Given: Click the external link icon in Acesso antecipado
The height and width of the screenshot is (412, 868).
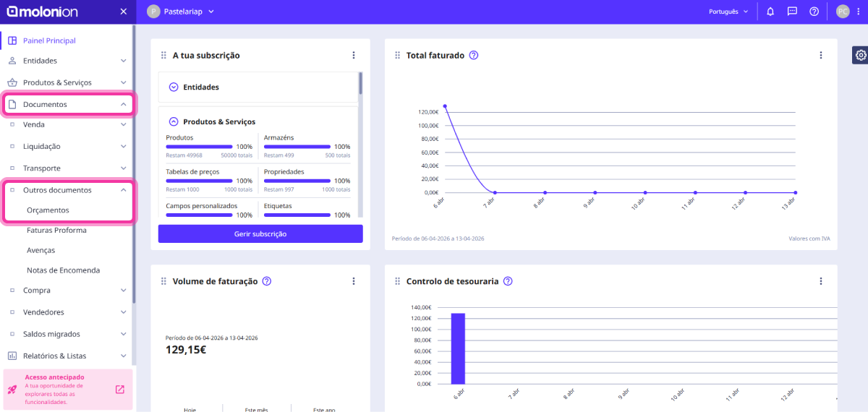Looking at the screenshot, I should pos(120,390).
